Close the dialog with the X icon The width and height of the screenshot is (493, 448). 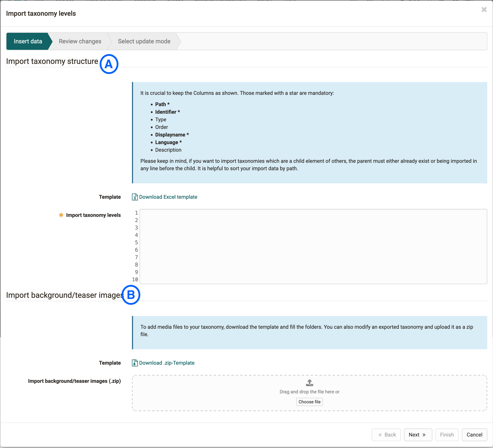click(484, 10)
